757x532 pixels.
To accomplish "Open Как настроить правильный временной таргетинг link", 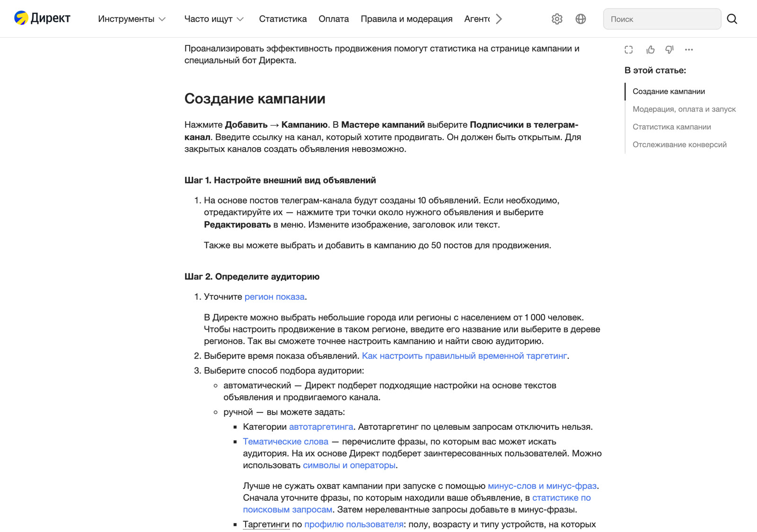I will point(464,356).
